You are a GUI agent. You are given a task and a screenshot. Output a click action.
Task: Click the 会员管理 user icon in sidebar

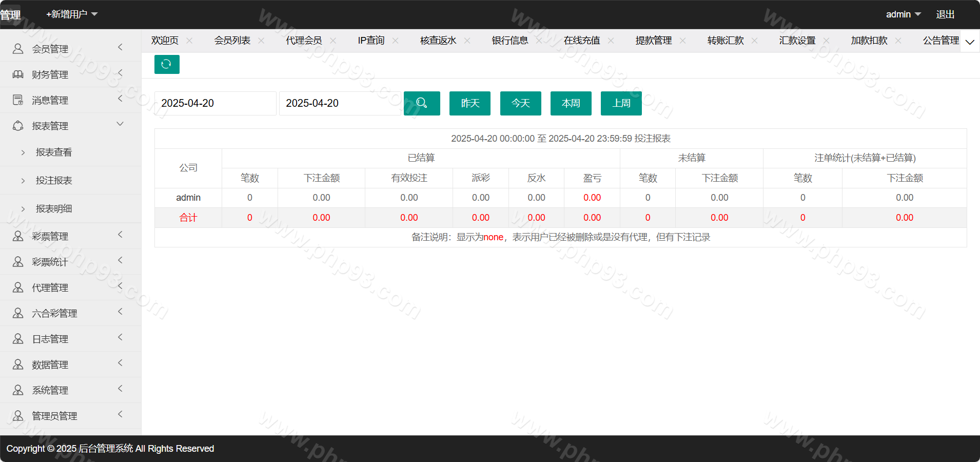tap(18, 49)
